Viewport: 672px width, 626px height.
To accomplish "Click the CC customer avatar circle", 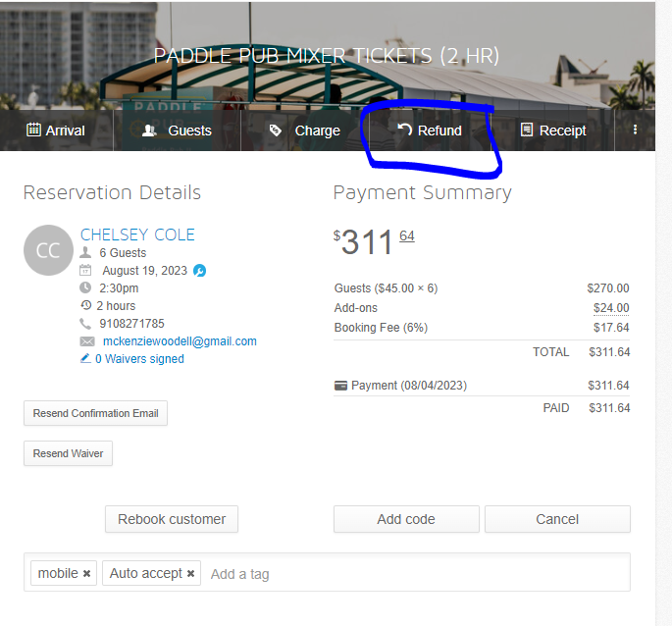I will click(x=48, y=250).
